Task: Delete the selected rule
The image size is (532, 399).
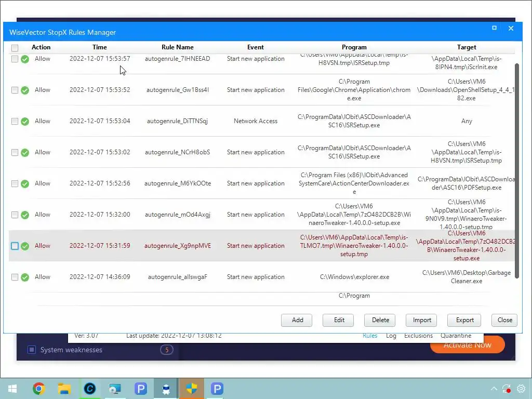Action: (x=380, y=320)
